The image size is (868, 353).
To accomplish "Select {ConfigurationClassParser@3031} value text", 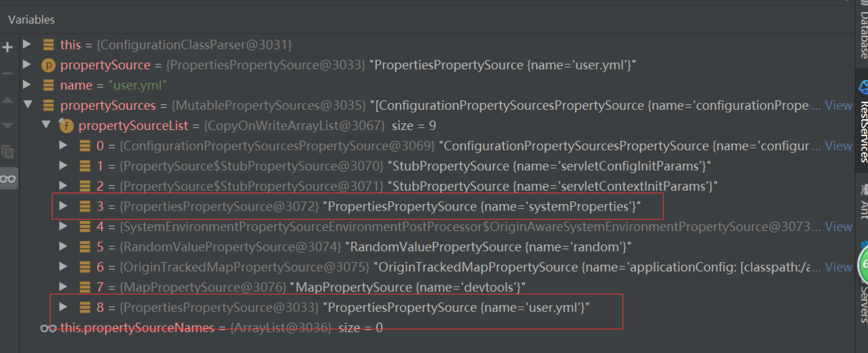I will 195,45.
